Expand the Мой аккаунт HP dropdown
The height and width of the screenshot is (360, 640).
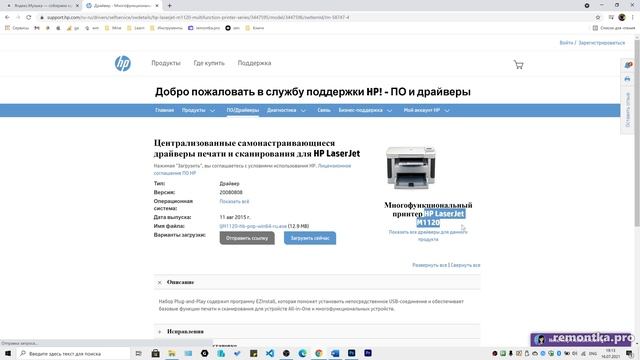click(447, 110)
